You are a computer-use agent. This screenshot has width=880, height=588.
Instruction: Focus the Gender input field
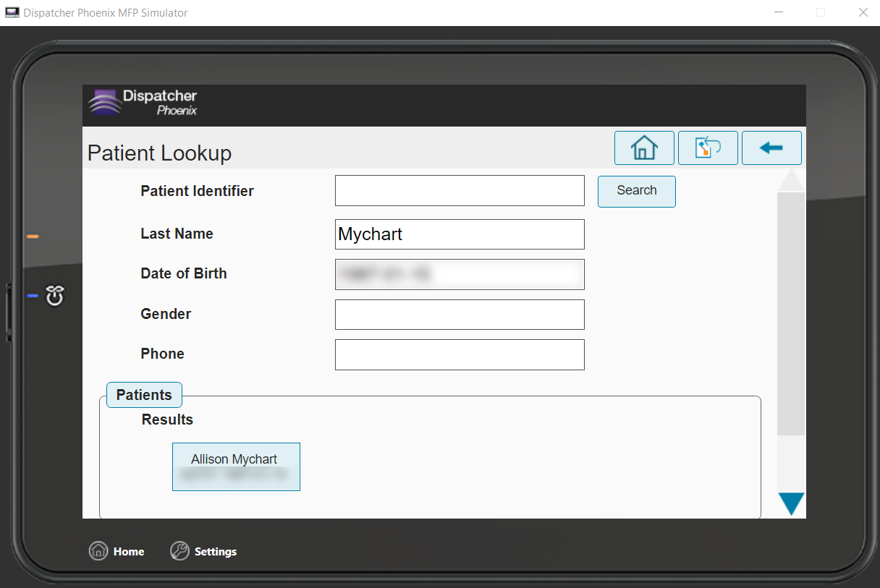(x=460, y=315)
